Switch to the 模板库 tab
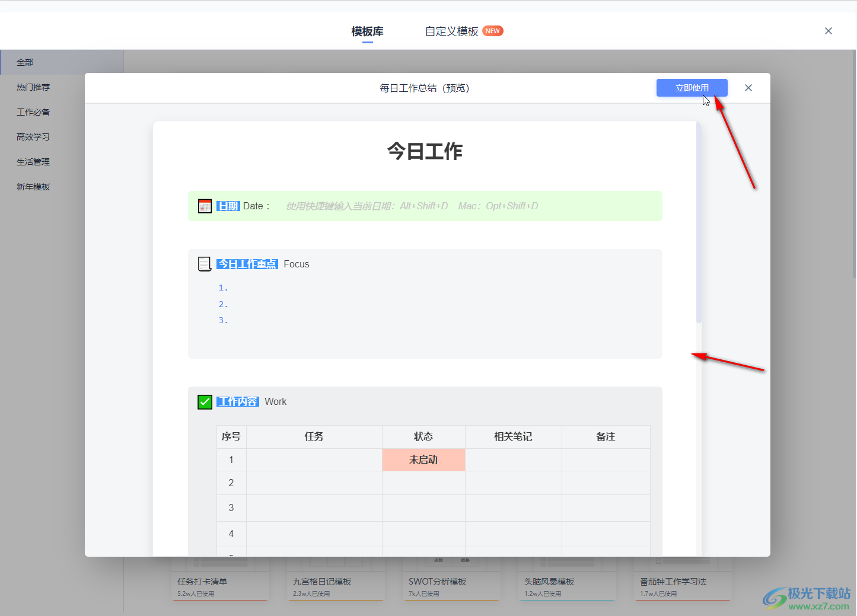The height and width of the screenshot is (616, 857). pos(367,31)
